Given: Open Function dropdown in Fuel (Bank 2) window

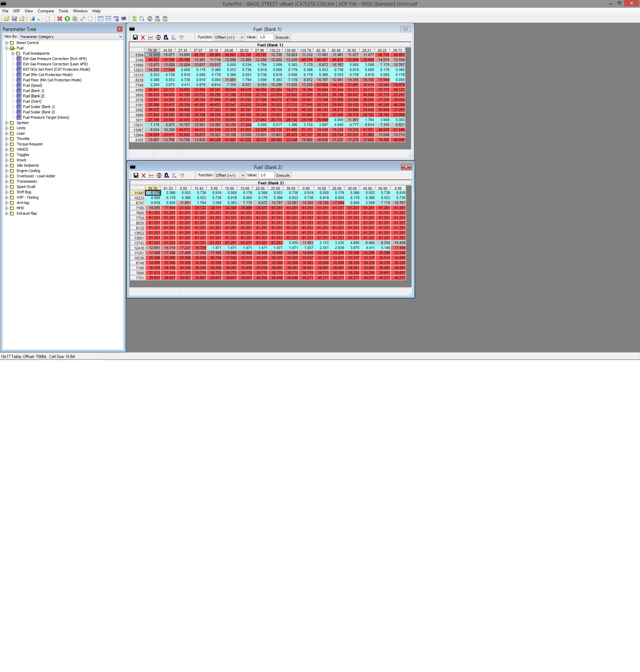Looking at the screenshot, I should [230, 175].
